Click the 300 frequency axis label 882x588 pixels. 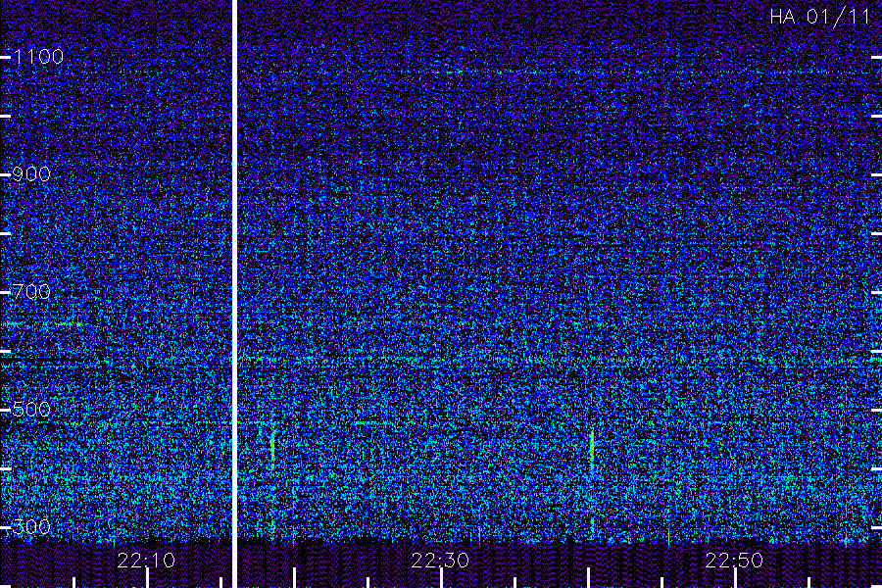(x=31, y=527)
